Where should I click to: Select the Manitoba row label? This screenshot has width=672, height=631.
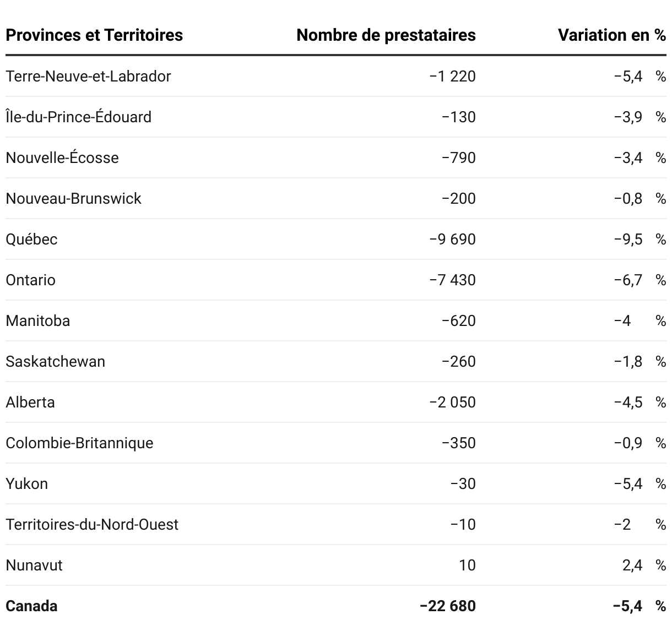[37, 320]
